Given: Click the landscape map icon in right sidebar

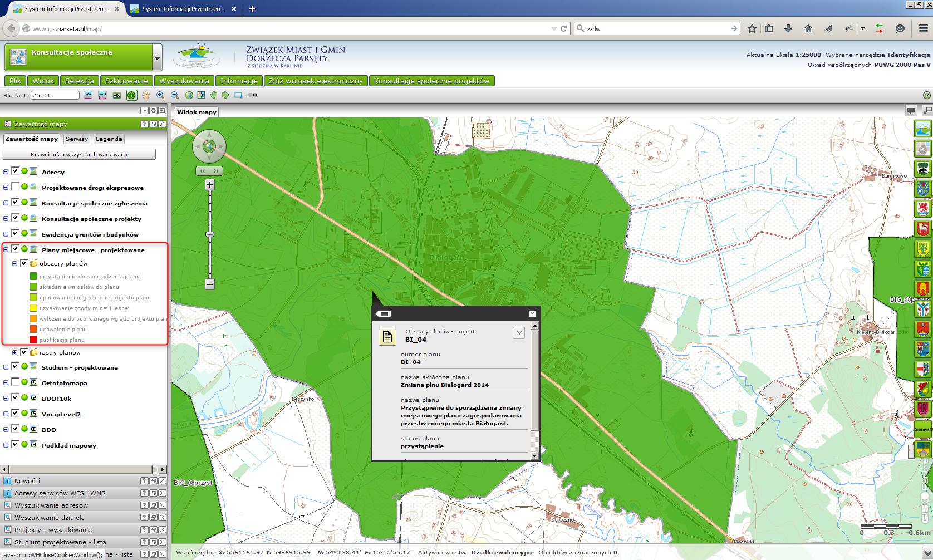Looking at the screenshot, I should click(923, 129).
